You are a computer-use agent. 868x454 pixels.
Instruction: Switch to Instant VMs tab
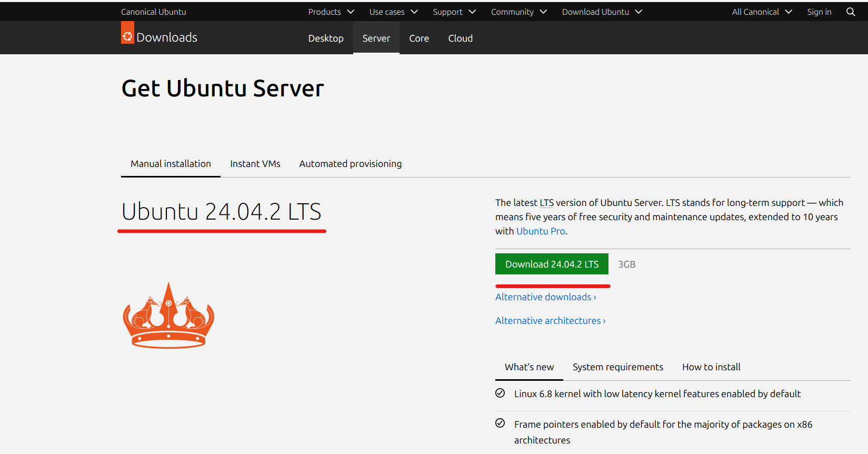click(255, 164)
